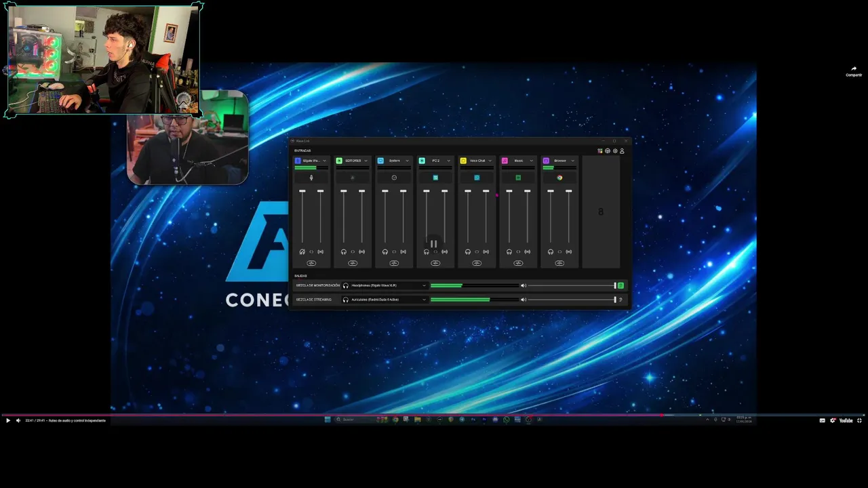Click the YouTube logo in player bar
Viewport: 868px width, 488px height.
click(x=846, y=420)
